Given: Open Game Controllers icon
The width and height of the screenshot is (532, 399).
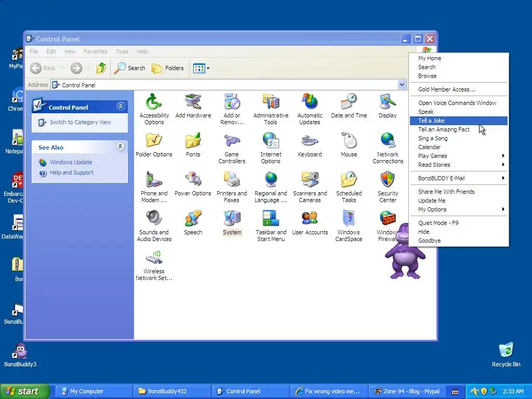Looking at the screenshot, I should [x=232, y=148].
